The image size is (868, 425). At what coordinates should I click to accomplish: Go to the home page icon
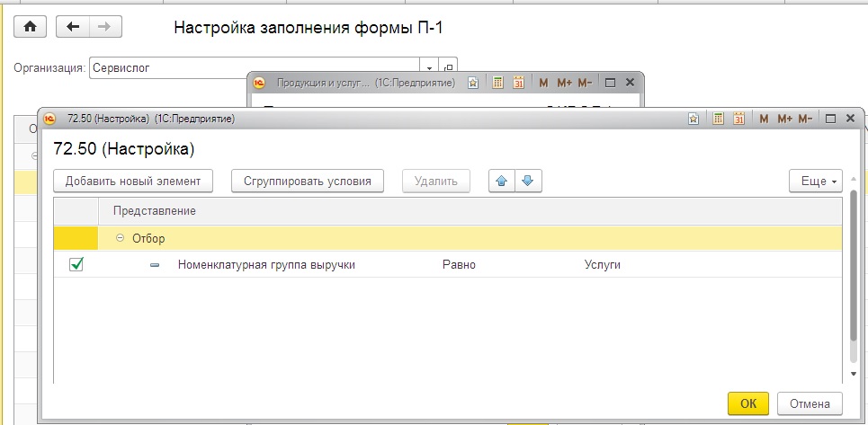pos(30,27)
